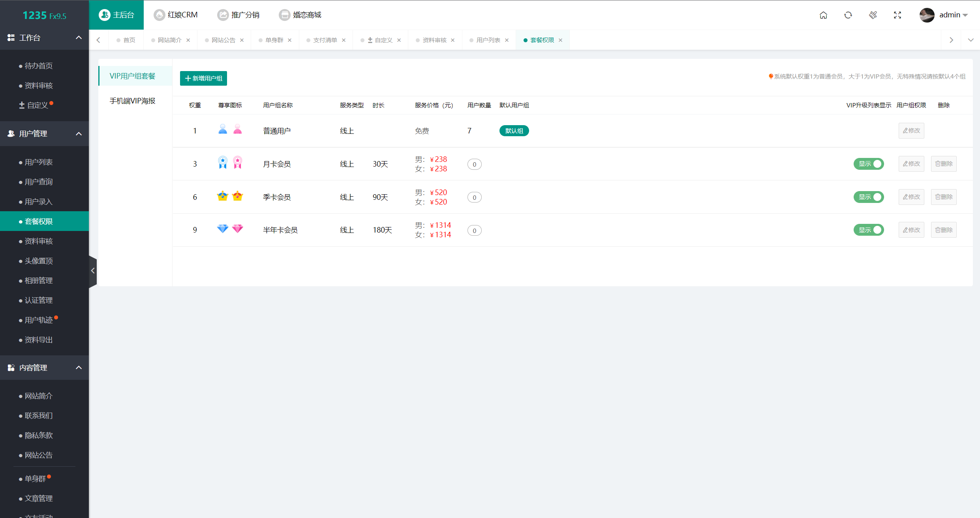Open the 手机端VIP海报 side tab

(x=133, y=101)
